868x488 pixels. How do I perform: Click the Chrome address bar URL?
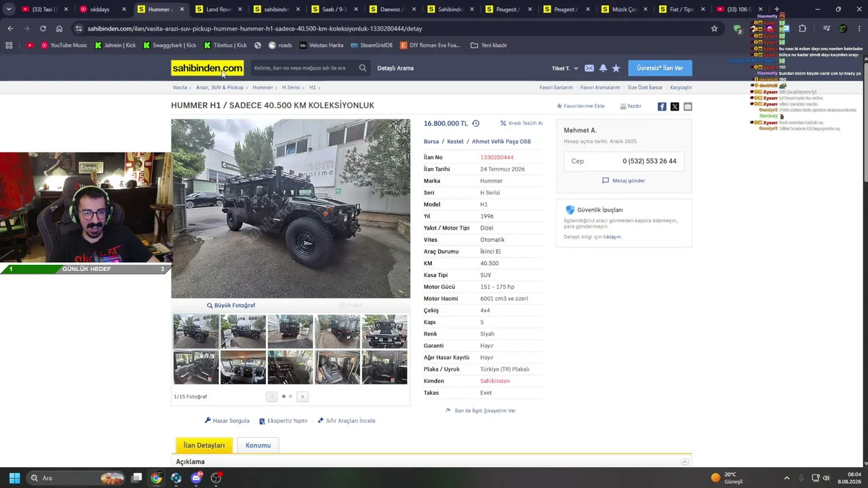coord(254,28)
